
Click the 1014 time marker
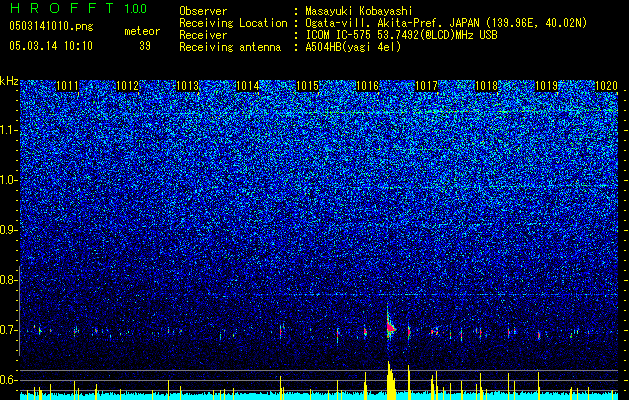pyautogui.click(x=248, y=86)
